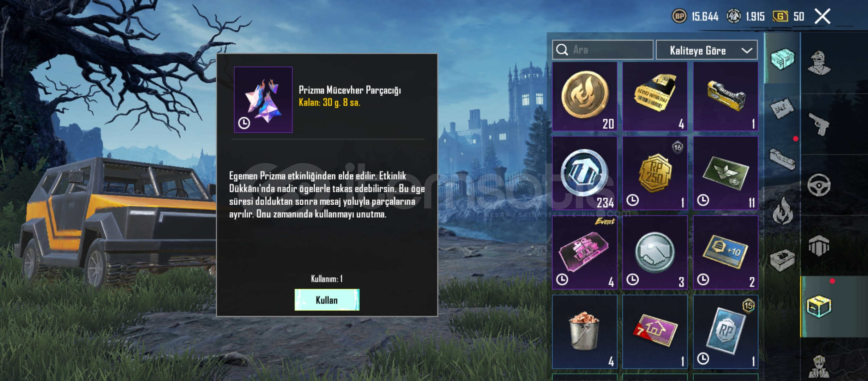Select the bucket of copper coins item
The image size is (868, 381).
tap(585, 332)
